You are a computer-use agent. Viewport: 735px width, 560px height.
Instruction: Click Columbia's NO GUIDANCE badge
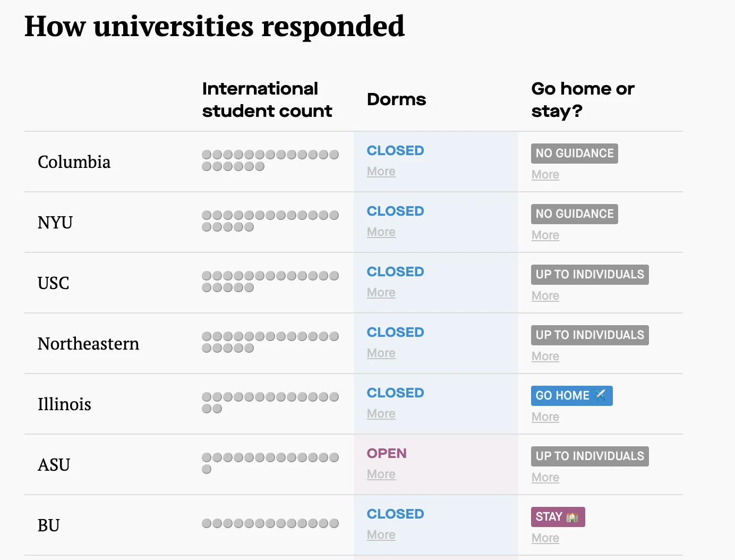click(574, 154)
